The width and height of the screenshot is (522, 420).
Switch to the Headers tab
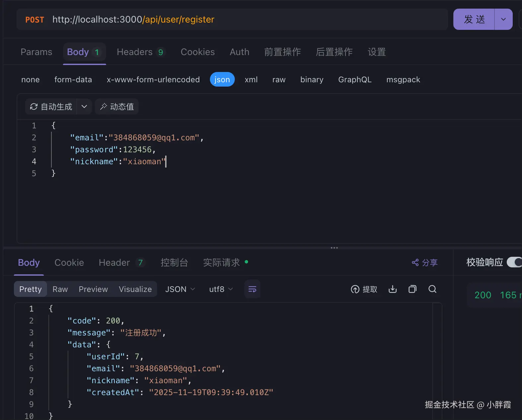[x=140, y=52]
